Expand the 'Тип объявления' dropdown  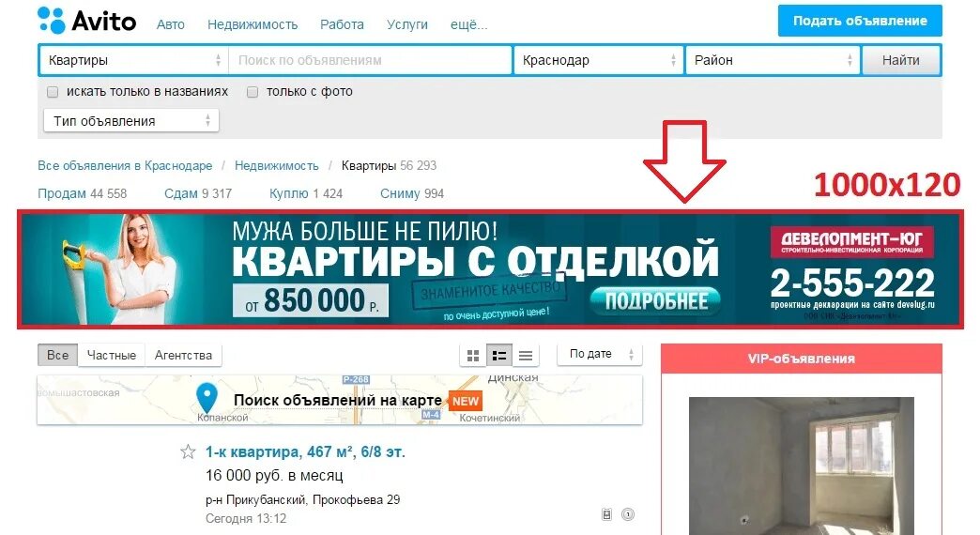pos(131,121)
